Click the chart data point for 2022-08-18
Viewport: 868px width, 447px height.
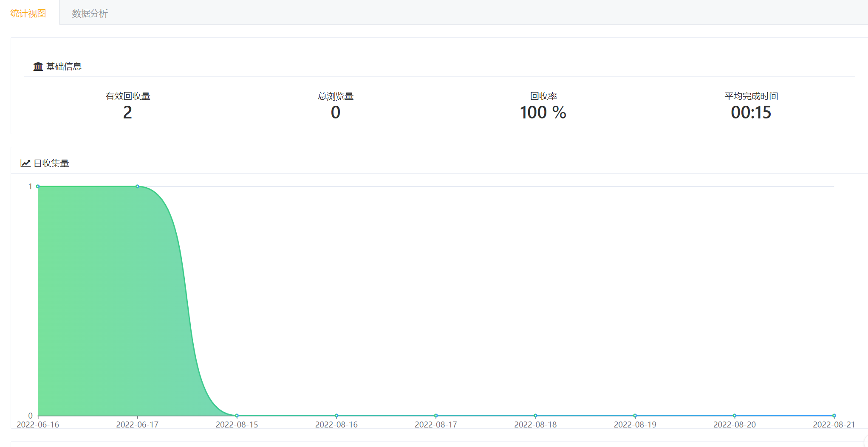pyautogui.click(x=535, y=416)
